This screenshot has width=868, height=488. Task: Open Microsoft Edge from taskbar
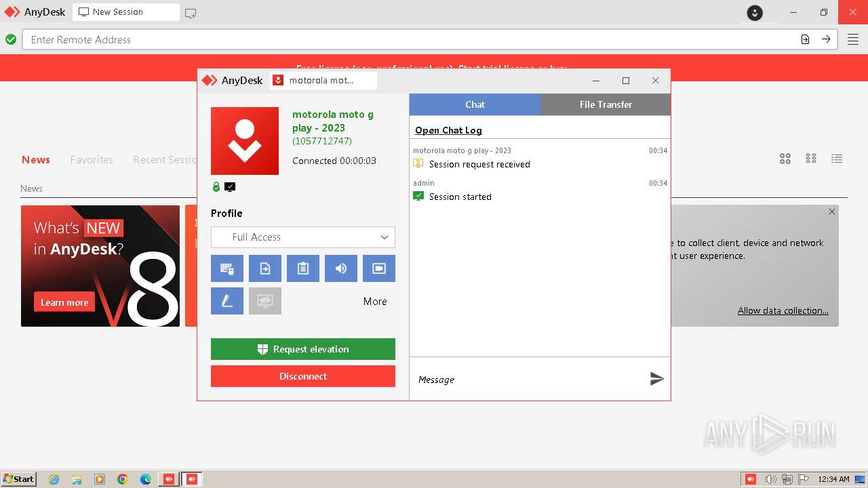tap(146, 479)
